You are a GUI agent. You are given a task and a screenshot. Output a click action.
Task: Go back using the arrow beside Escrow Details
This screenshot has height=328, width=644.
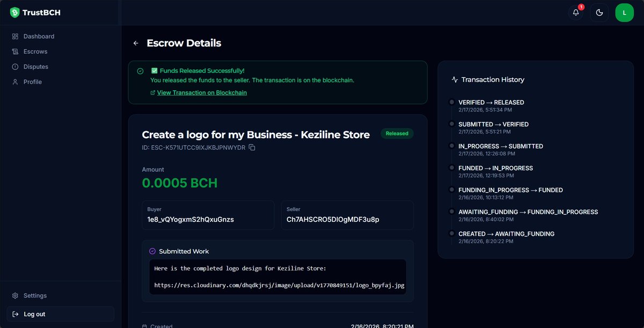tap(136, 43)
